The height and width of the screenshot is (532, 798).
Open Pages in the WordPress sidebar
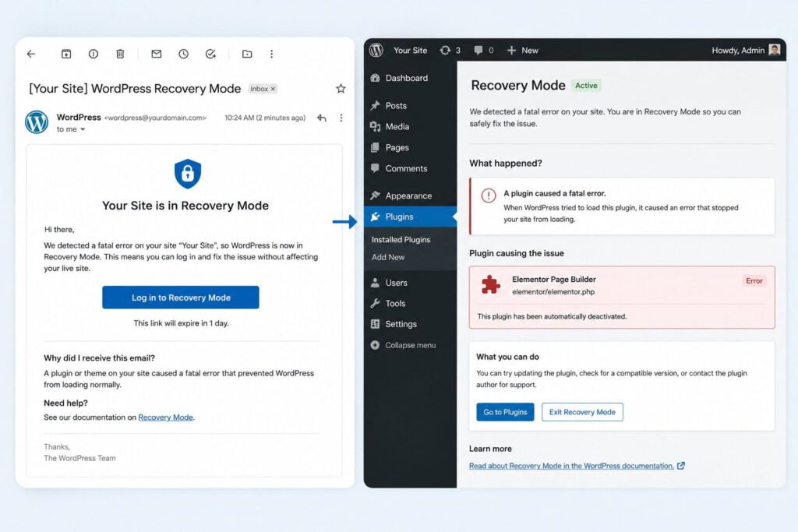tap(410, 147)
